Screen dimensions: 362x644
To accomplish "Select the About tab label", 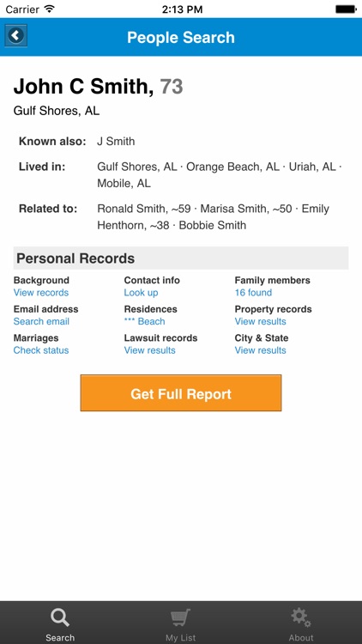I will [x=301, y=638].
